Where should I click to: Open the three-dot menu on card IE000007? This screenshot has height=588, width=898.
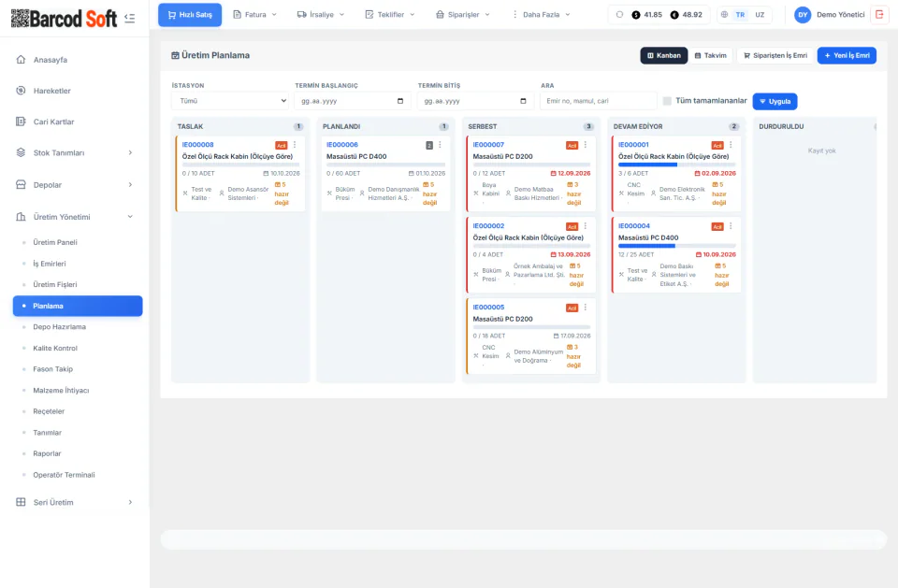[586, 145]
